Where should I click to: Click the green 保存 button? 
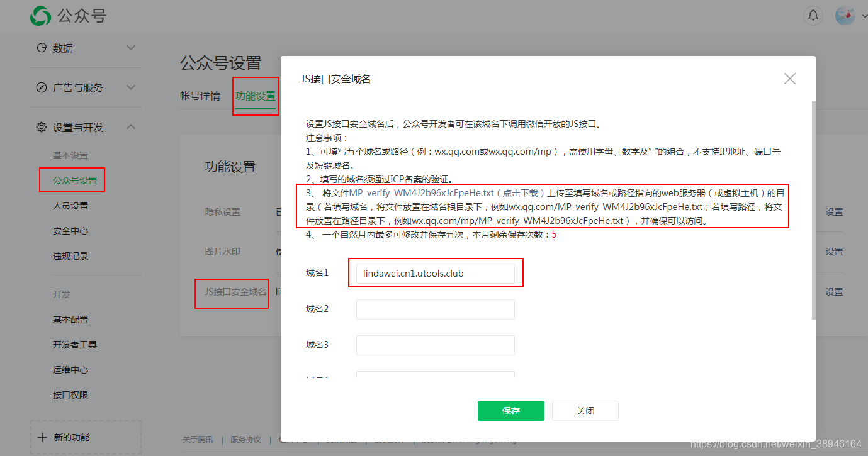(x=510, y=411)
